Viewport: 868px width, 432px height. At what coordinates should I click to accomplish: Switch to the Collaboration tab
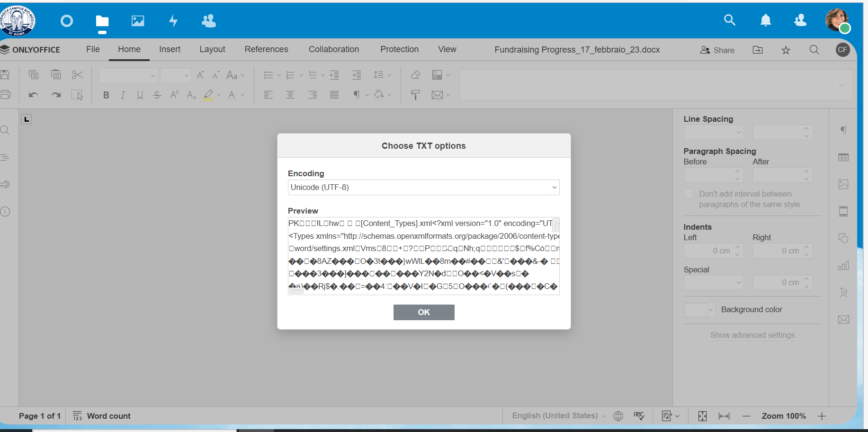334,49
